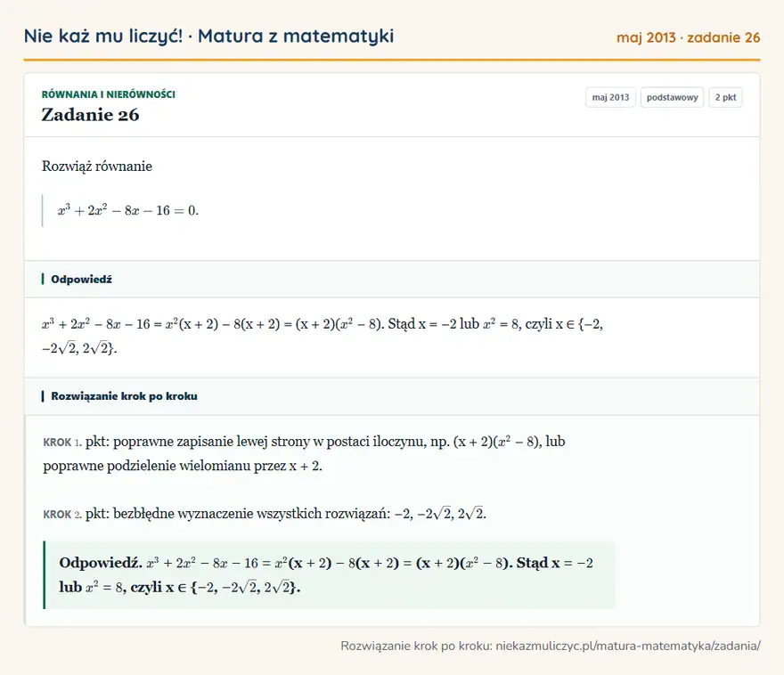Click the text 'bezbłędne wyznaczenie wszystkich rozwiązań'

251,514
